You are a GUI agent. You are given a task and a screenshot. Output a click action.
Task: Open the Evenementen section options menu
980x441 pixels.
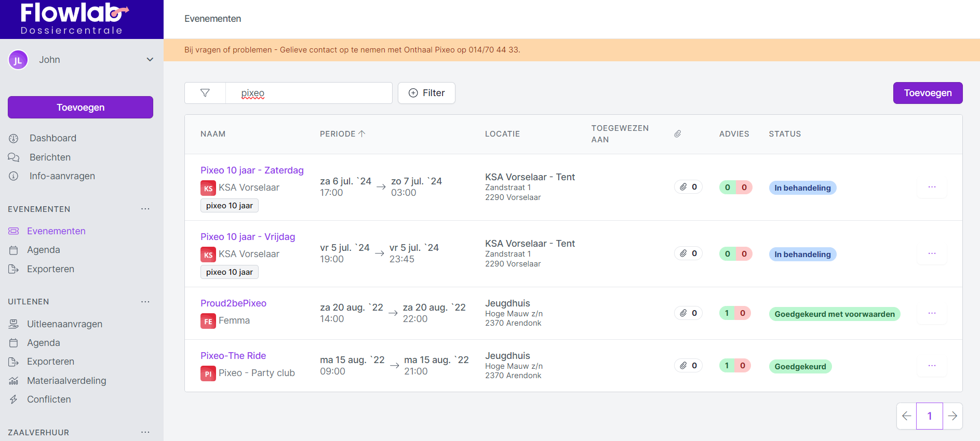tap(145, 209)
